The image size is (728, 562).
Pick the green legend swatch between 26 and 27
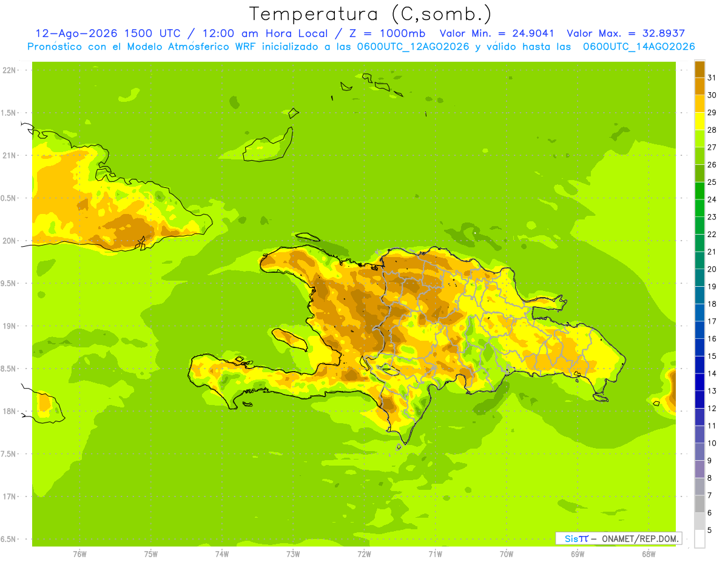[x=699, y=156]
